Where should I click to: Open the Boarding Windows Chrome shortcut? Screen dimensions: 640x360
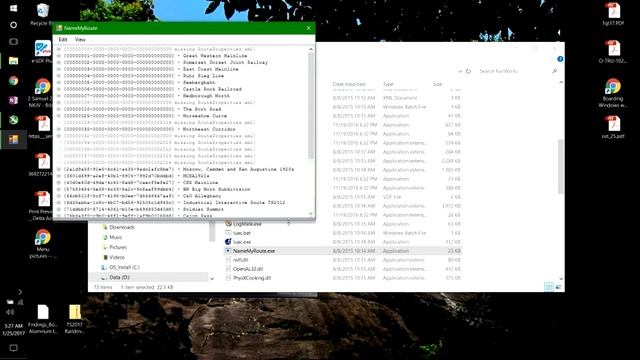(x=613, y=93)
